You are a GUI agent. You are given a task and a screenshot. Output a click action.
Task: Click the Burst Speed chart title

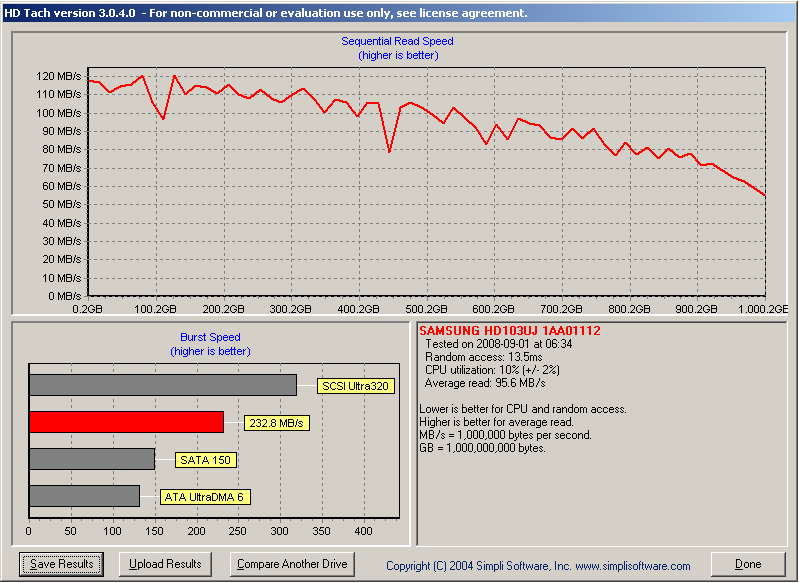(210, 337)
